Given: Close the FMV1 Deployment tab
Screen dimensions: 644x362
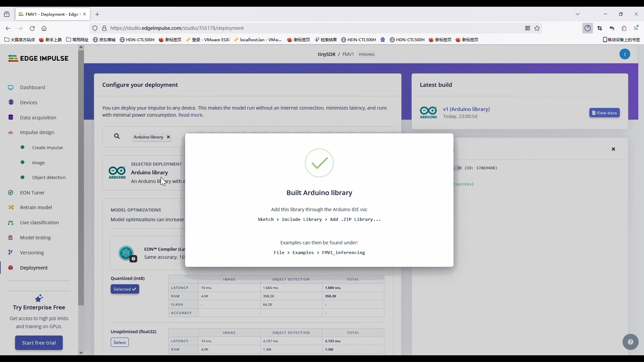Looking at the screenshot, I should pos(85,14).
